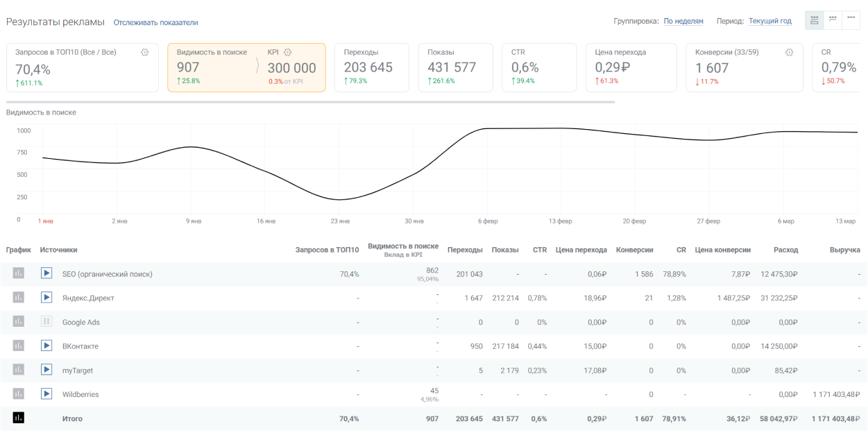The image size is (868, 433).
Task: Toggle chart display for Wildberries row
Action: pyautogui.click(x=18, y=393)
